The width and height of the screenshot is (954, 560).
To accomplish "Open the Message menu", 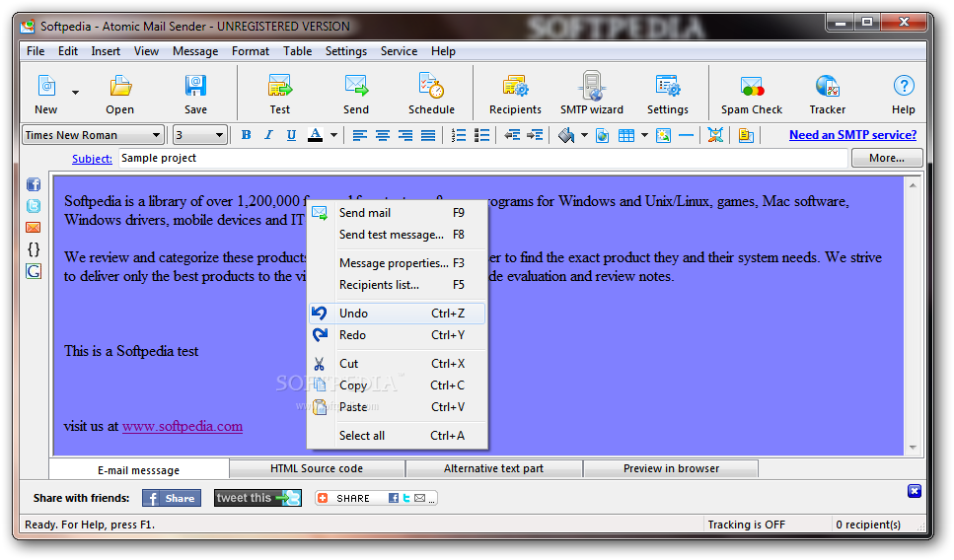I will pyautogui.click(x=195, y=51).
